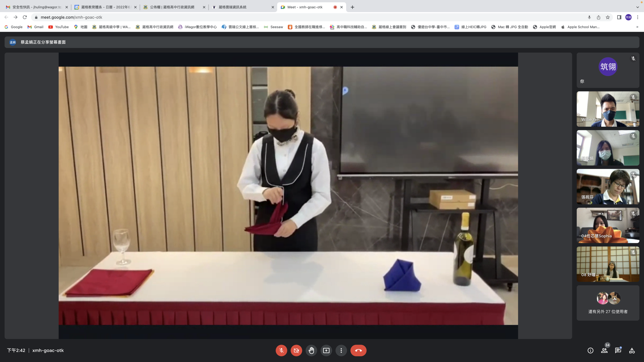Toggle the browser side panel
The height and width of the screenshot is (362, 644).
619,17
